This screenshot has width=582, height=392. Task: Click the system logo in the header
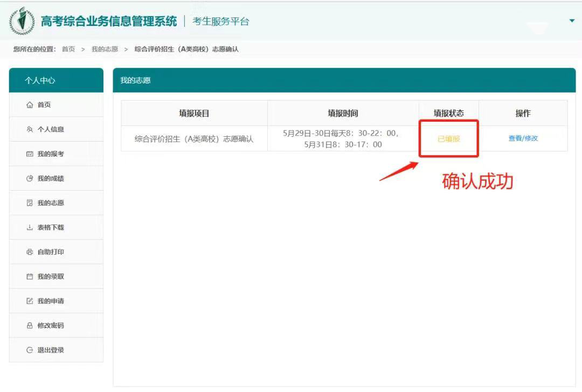click(x=22, y=22)
